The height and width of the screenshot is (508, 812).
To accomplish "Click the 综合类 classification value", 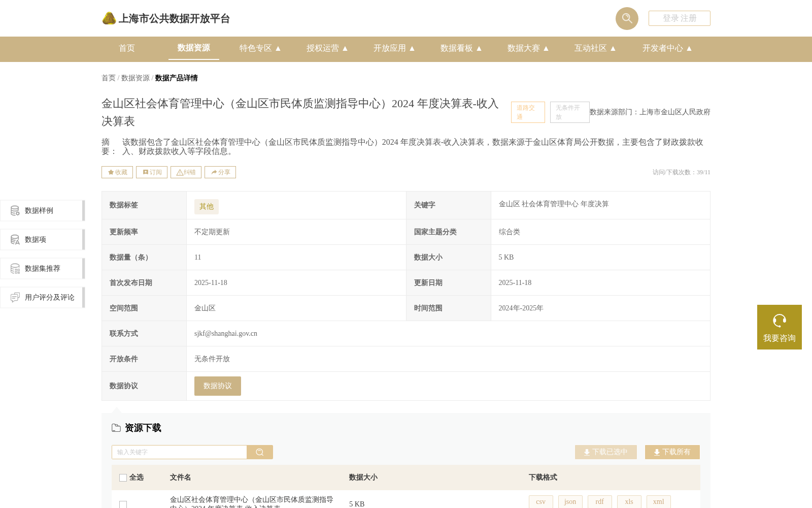I will [509, 232].
